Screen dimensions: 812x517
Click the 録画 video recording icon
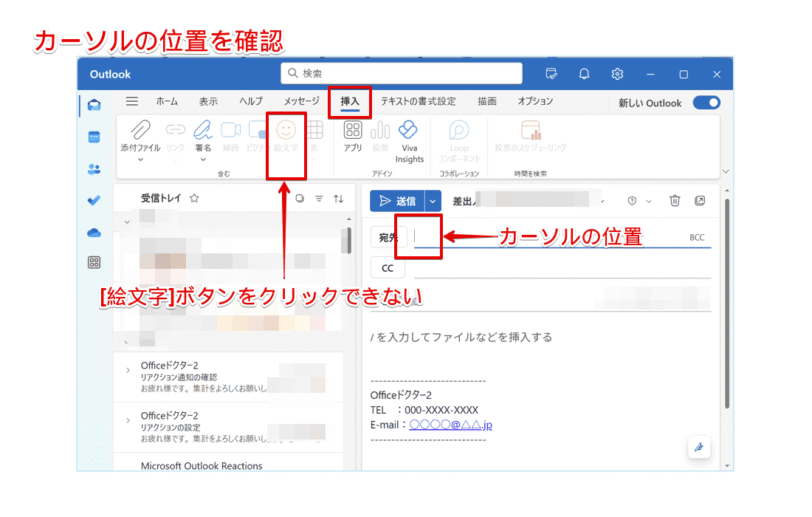coord(231,130)
